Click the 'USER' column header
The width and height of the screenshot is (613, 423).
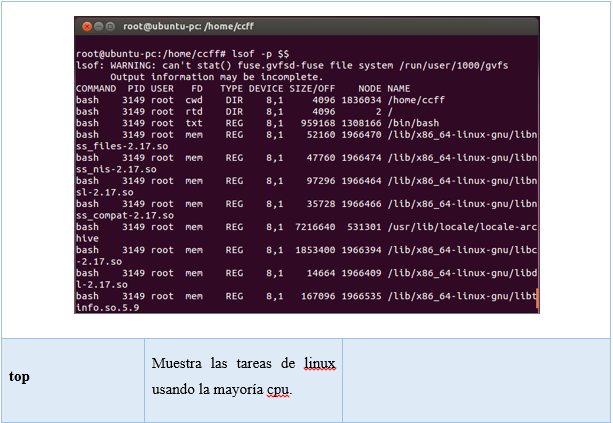[162, 89]
